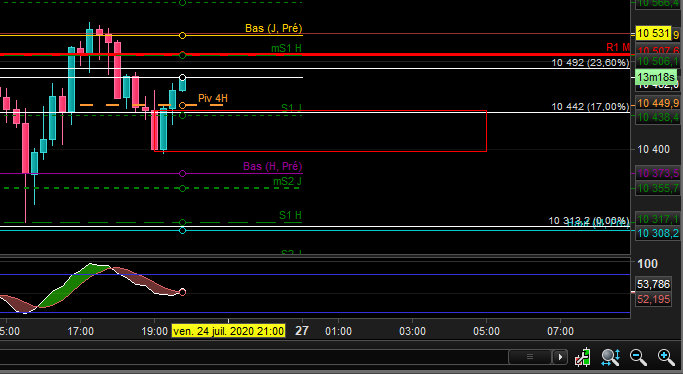The image size is (683, 374).
Task: Click the 100 indicator scale value
Action: (647, 263)
